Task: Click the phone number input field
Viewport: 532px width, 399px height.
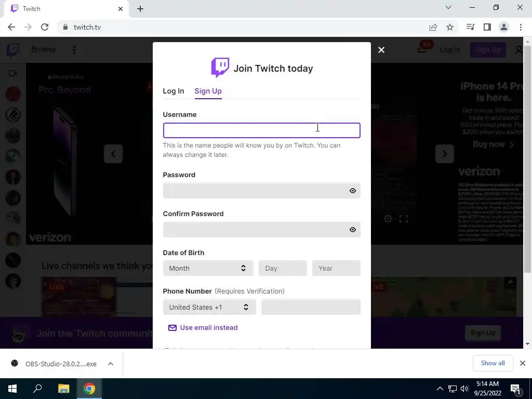Action: coord(311,307)
